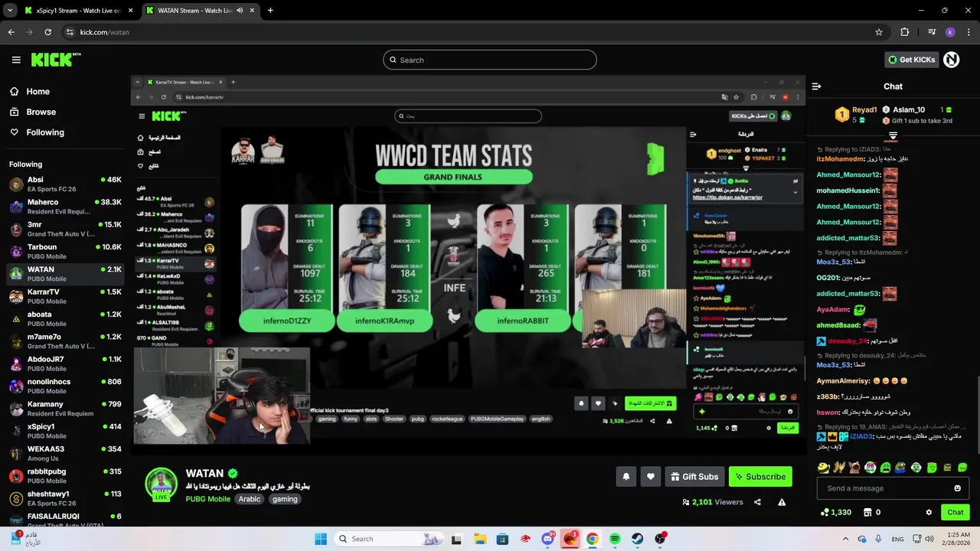
Task: Open Steam from taskbar
Action: (637, 539)
